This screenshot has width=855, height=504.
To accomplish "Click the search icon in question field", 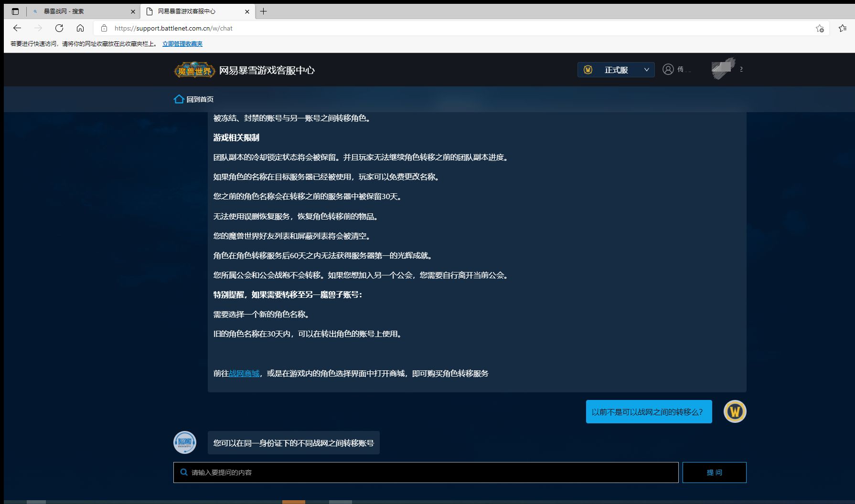I will coord(184,472).
